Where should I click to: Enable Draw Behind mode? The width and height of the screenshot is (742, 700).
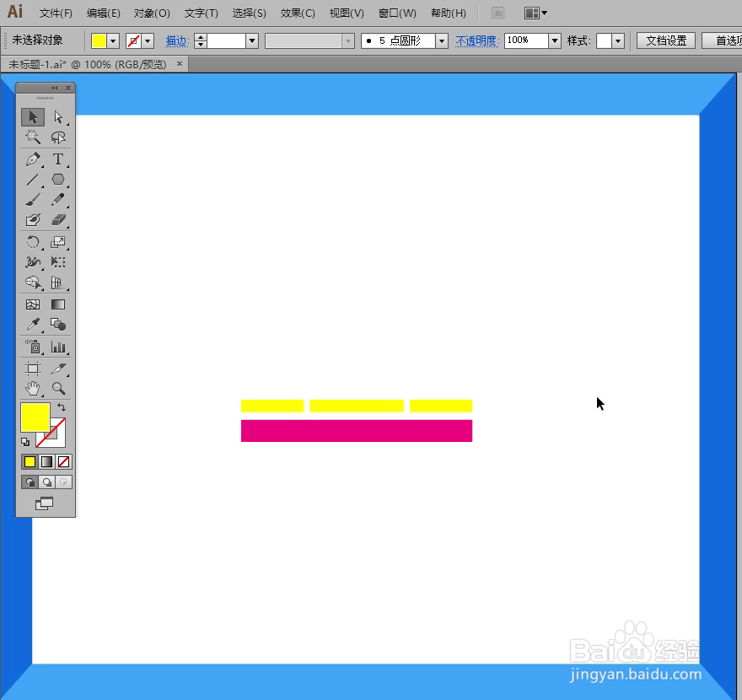click(x=47, y=482)
